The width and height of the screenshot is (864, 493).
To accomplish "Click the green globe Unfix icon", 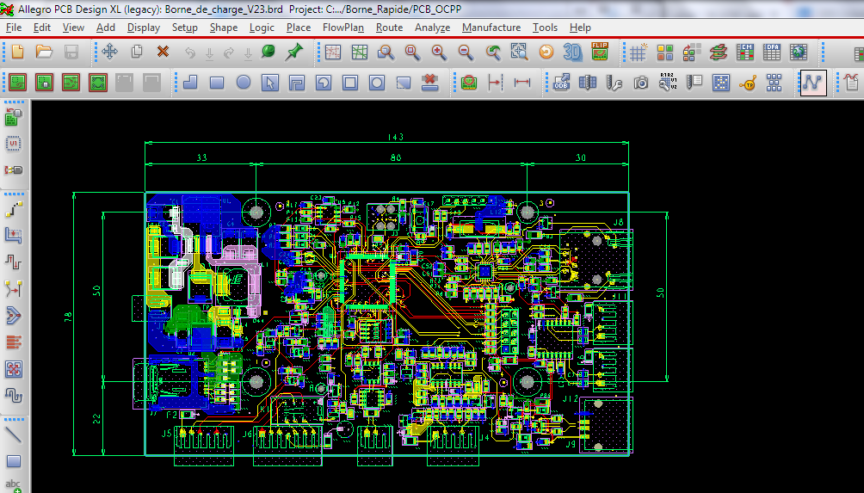I will [268, 52].
